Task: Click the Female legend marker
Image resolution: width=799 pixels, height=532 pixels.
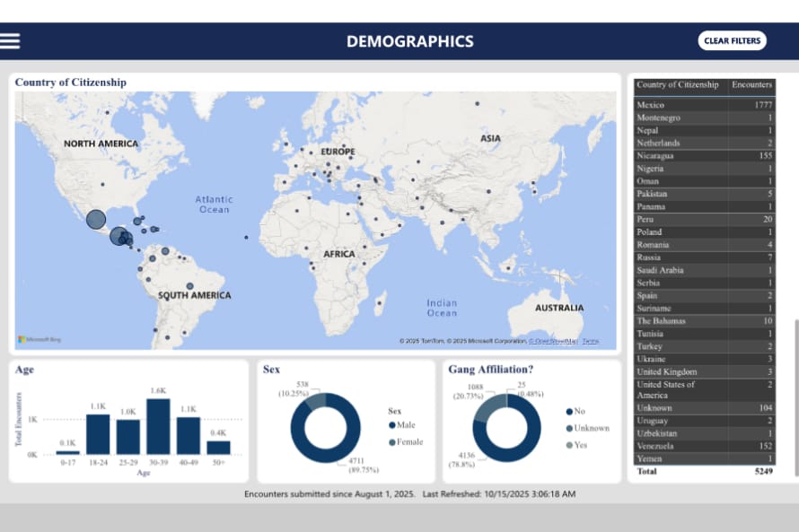Action: pyautogui.click(x=392, y=441)
